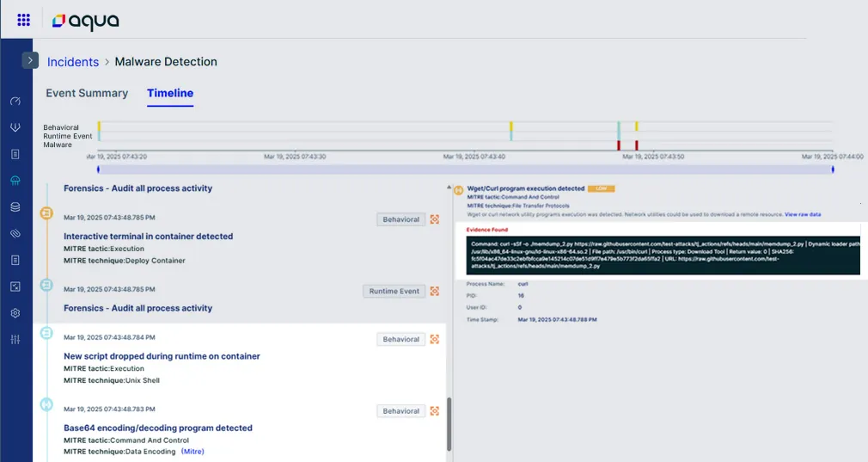Click the timeline range slider bar
Viewport: 868px width, 462px height.
tap(465, 169)
